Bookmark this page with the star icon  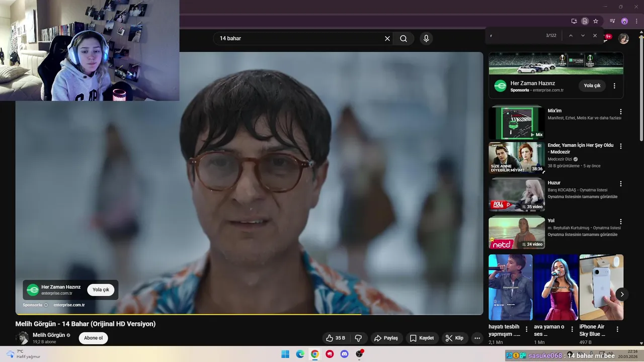pyautogui.click(x=596, y=21)
